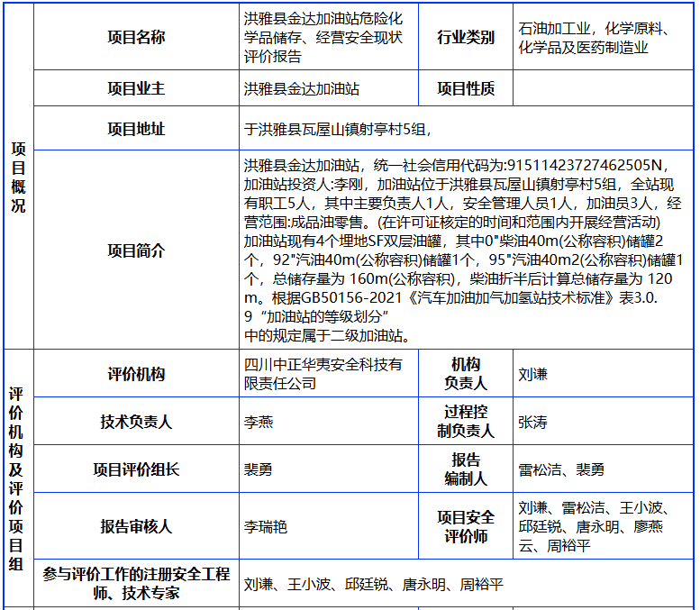Click the 项目简介 label cell
Viewport: 700px width, 610px height.
click(x=136, y=250)
